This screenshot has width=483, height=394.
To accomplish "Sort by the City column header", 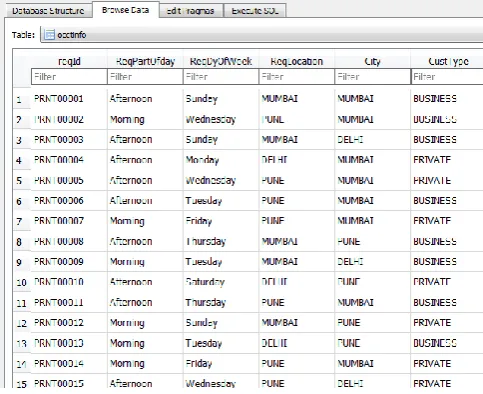I will tap(372, 61).
